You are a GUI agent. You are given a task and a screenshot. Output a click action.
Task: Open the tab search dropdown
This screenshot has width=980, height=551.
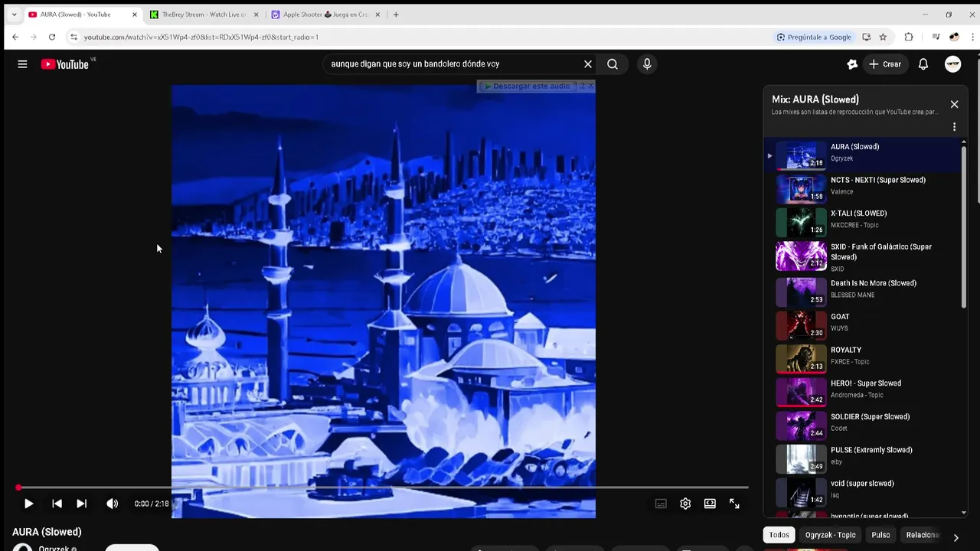14,15
